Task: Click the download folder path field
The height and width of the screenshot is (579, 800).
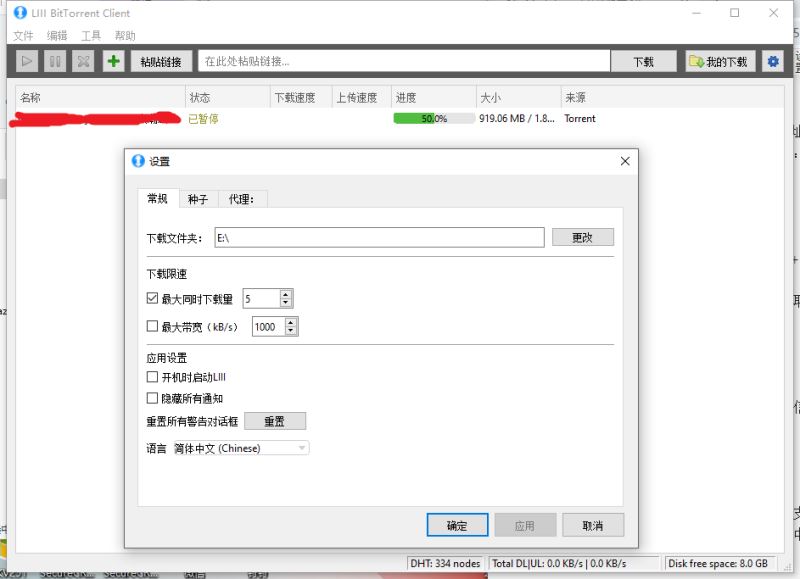Action: tap(380, 238)
